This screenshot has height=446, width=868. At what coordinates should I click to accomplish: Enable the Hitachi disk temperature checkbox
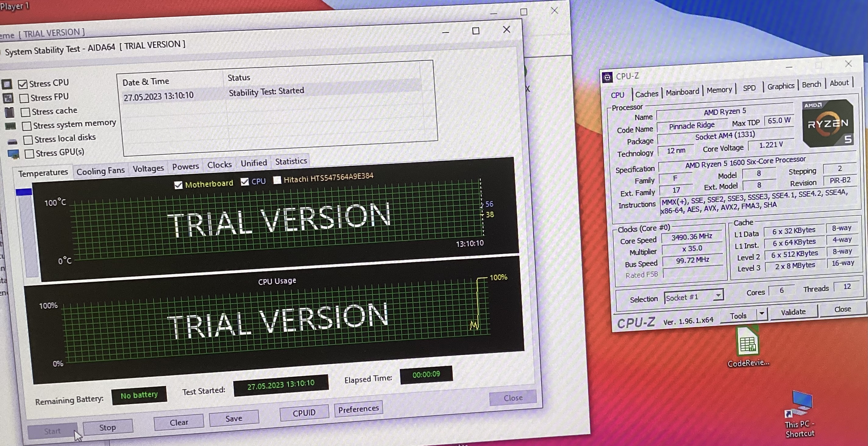(x=277, y=180)
